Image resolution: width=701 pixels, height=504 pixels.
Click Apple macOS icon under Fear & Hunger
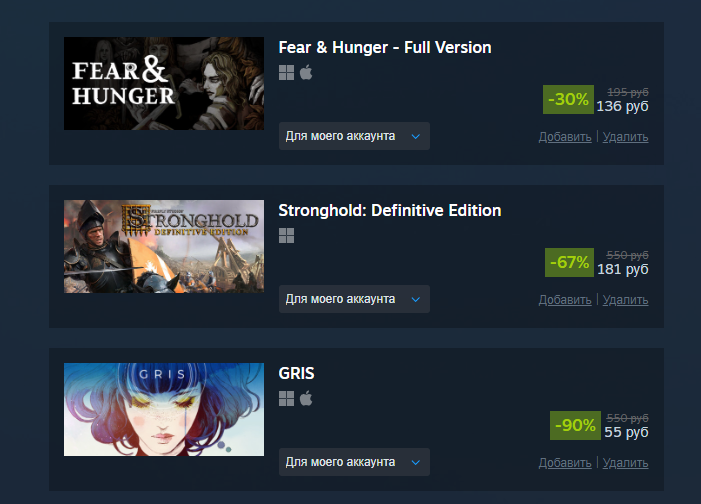coord(306,72)
